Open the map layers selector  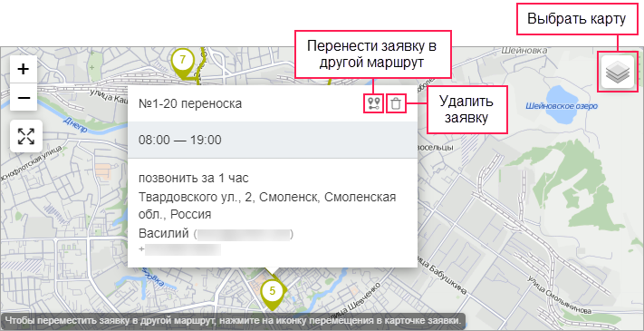[618, 73]
